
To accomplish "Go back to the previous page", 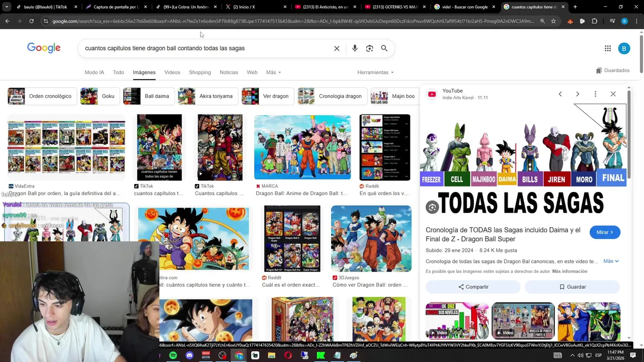I will click(7, 21).
